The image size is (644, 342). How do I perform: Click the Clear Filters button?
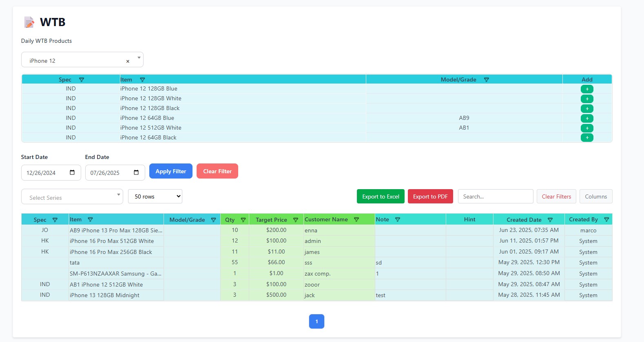[556, 196]
